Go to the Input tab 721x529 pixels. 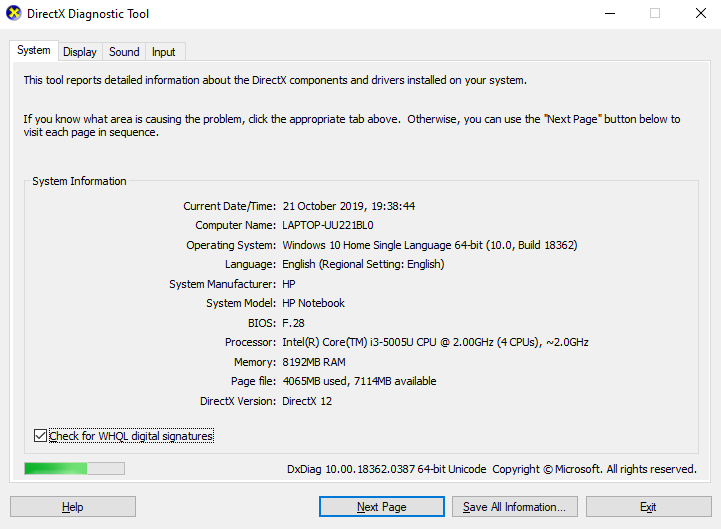pyautogui.click(x=164, y=52)
